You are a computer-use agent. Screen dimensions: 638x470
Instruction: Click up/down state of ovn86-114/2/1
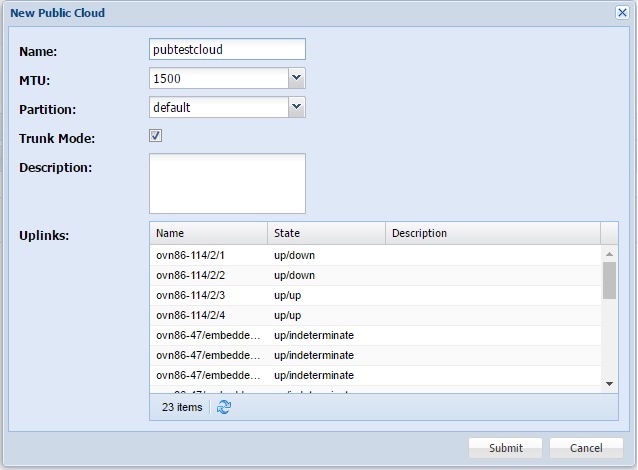coord(295,255)
